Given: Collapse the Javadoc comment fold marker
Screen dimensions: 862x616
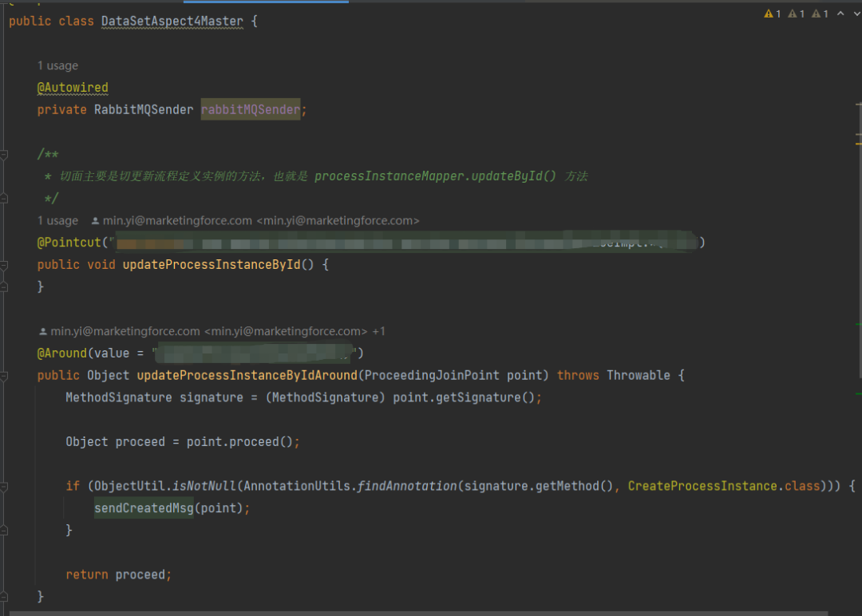Looking at the screenshot, I should pos(4,155).
